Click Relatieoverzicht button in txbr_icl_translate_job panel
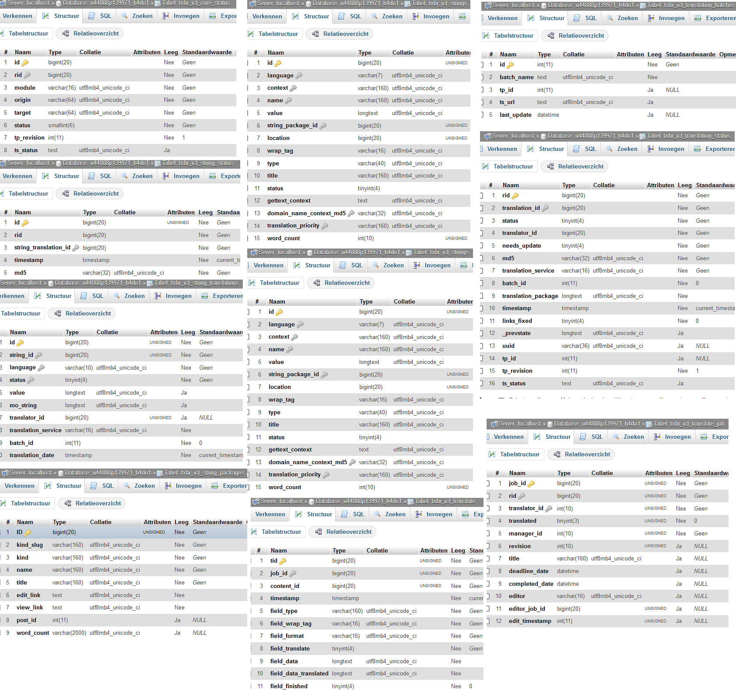This screenshot has height=700, width=736. tap(582, 454)
